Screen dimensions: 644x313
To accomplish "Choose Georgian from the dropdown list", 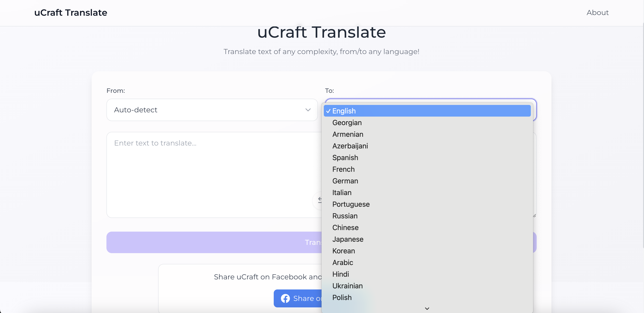I will [347, 123].
